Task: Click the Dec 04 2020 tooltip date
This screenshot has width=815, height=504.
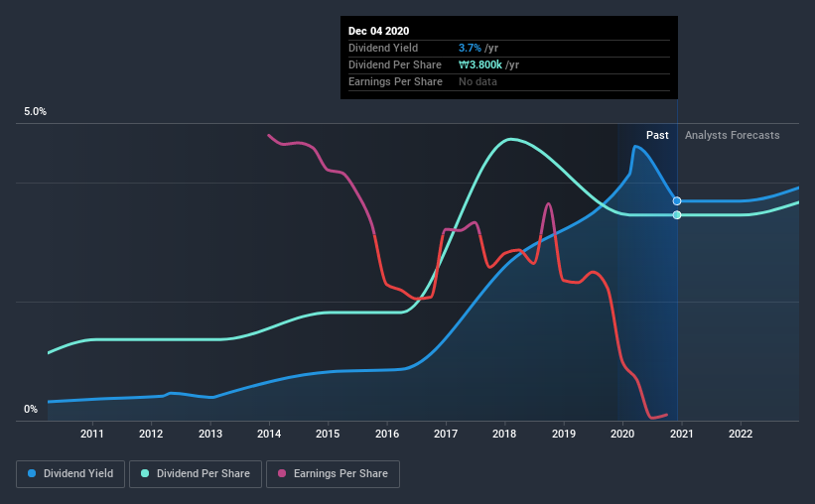Action: 378,31
